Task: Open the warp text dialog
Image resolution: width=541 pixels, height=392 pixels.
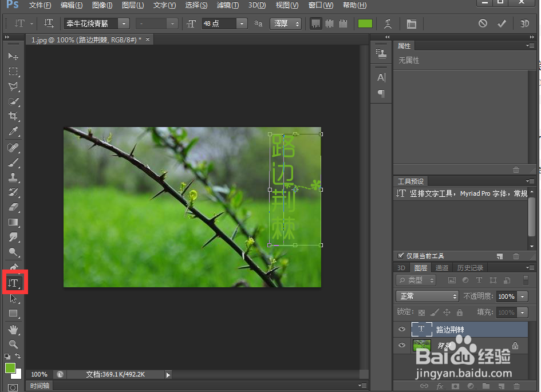Action: 388,24
